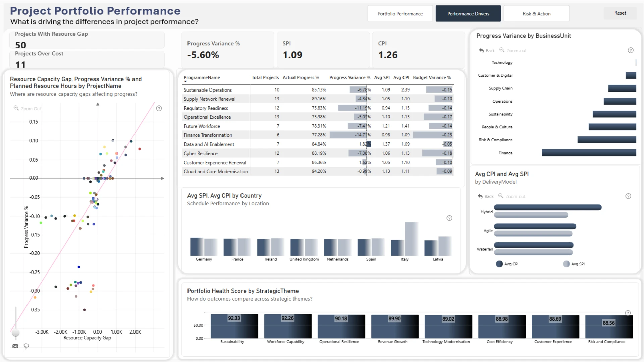This screenshot has width=644, height=362.
Task: Click the scatter chart help question-mark icon
Action: pyautogui.click(x=159, y=108)
